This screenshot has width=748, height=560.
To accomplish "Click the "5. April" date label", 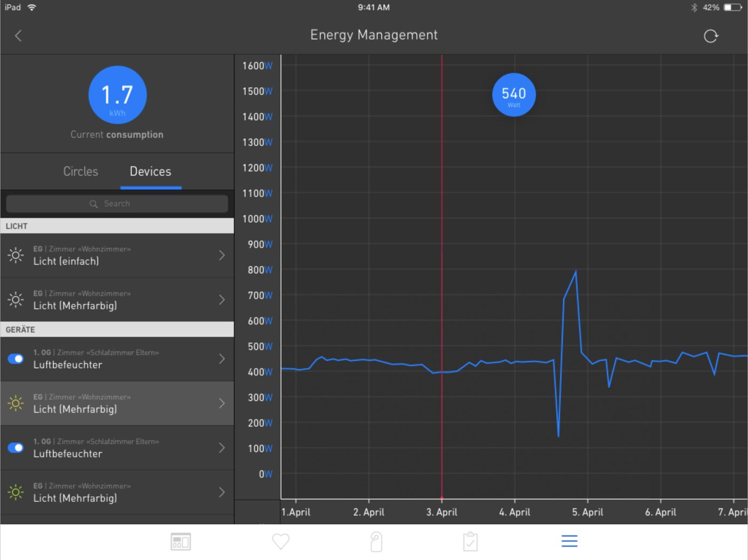I will pos(588,512).
